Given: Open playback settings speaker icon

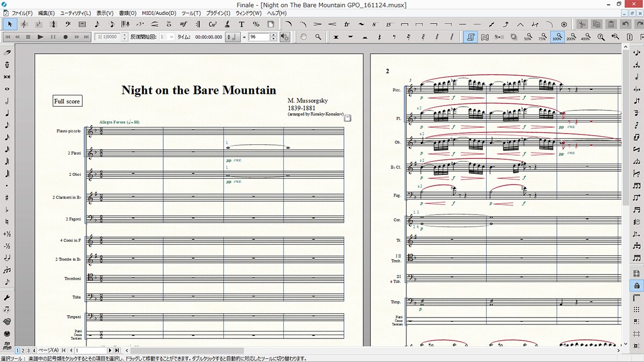Looking at the screenshot, I should pos(285,37).
